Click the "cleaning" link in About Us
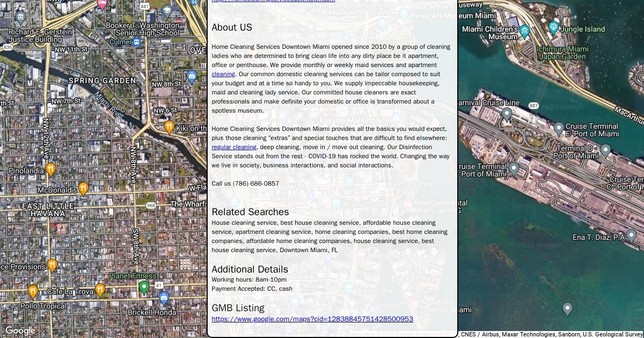 [x=223, y=74]
